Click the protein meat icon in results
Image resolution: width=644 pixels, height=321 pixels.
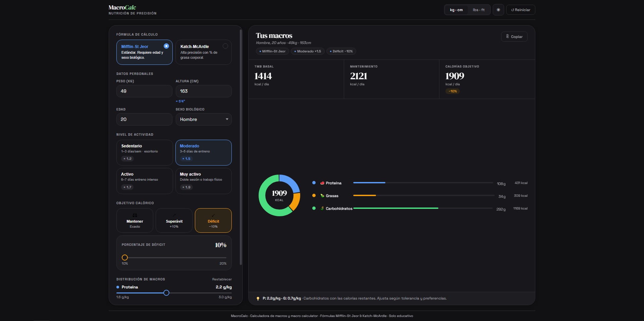point(322,183)
